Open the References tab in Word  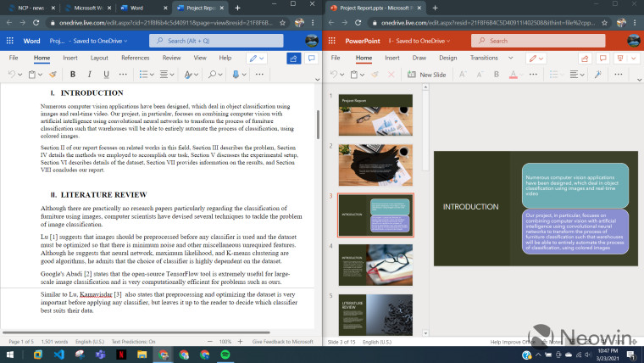tap(135, 58)
